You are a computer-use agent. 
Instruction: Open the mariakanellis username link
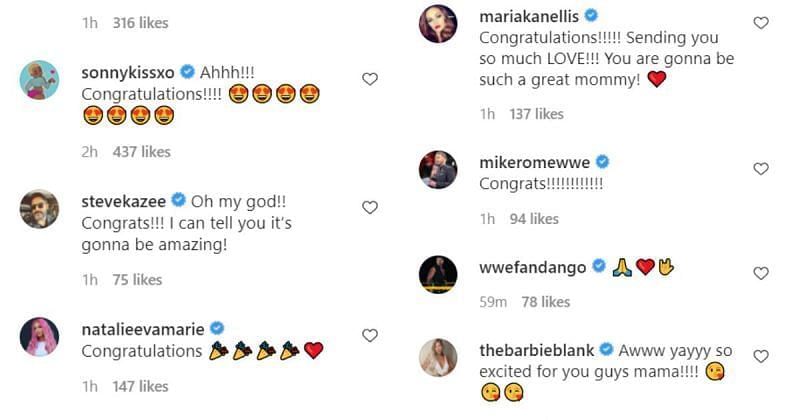pyautogui.click(x=529, y=16)
